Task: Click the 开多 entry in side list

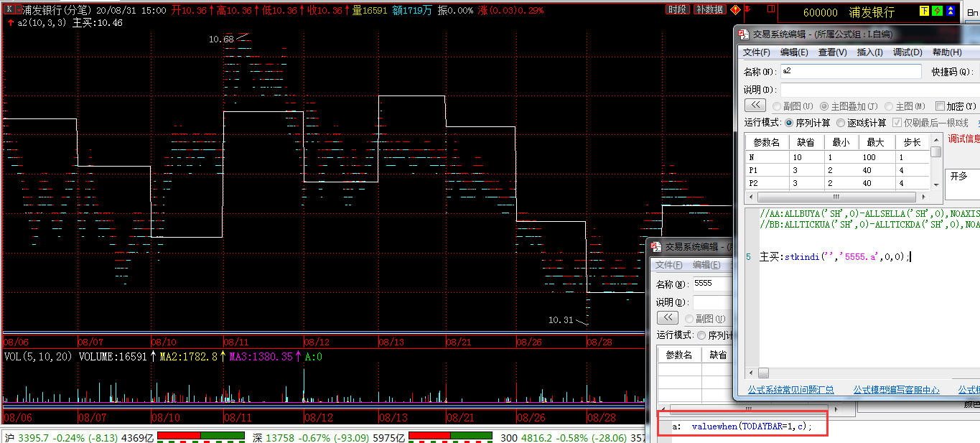Action: point(958,175)
